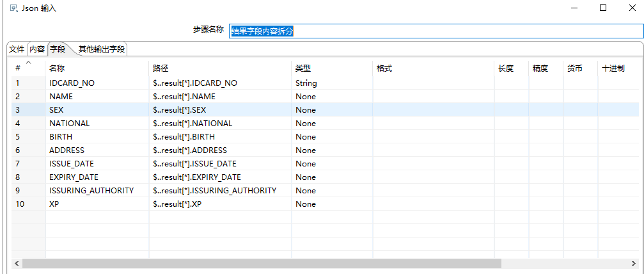
Task: Open the 其他输出字段 tab
Action: coord(102,49)
